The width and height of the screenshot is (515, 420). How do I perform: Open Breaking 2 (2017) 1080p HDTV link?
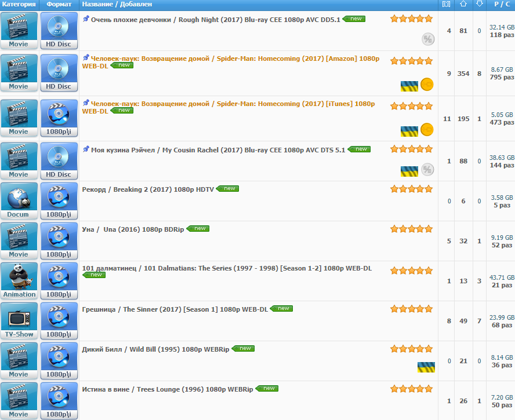pos(148,189)
